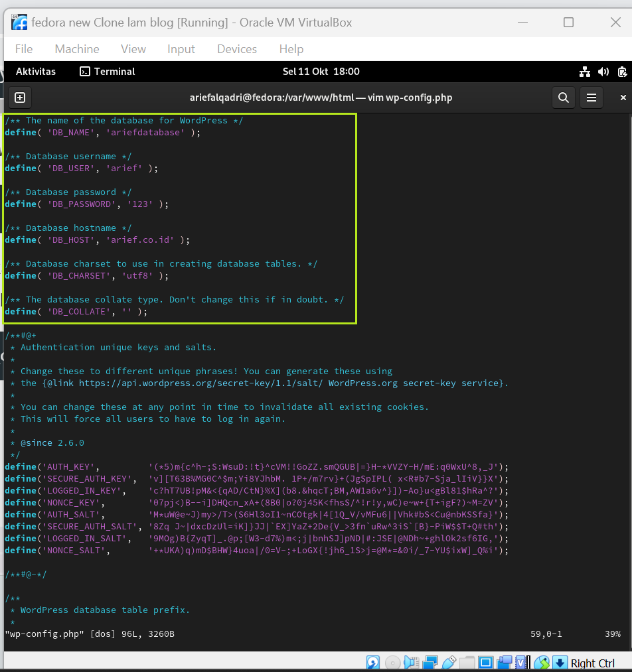The image size is (632, 672).
Task: Open the VirtualBox View menu
Action: tap(133, 49)
